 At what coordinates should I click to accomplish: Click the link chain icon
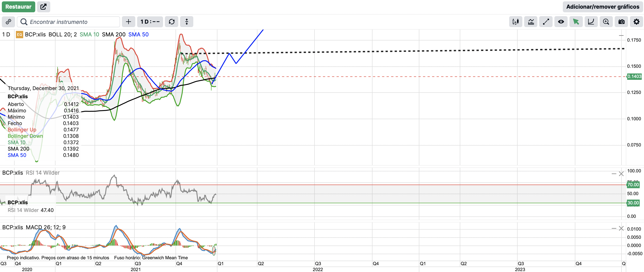click(8, 22)
